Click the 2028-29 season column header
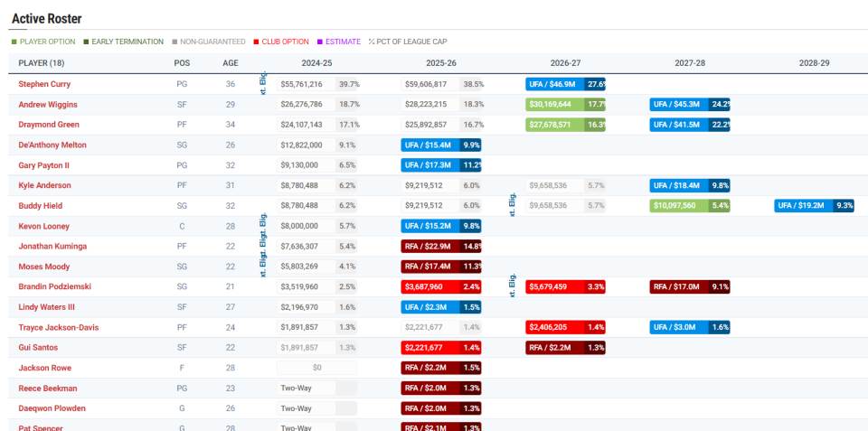 click(x=815, y=63)
